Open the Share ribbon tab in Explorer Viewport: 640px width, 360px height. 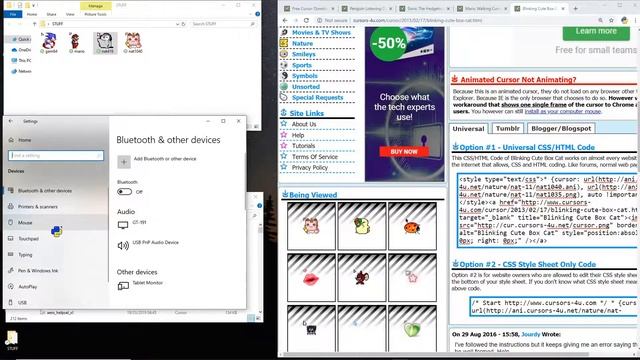51,14
